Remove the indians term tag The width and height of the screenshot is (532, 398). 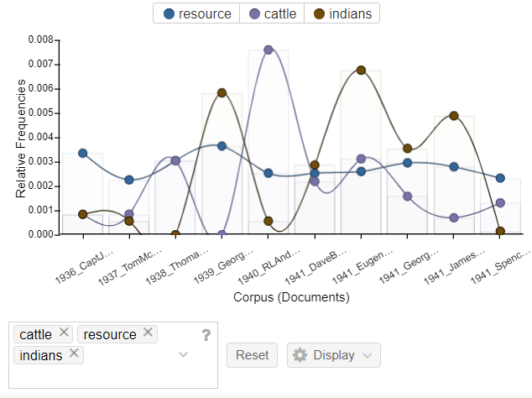[x=74, y=353]
